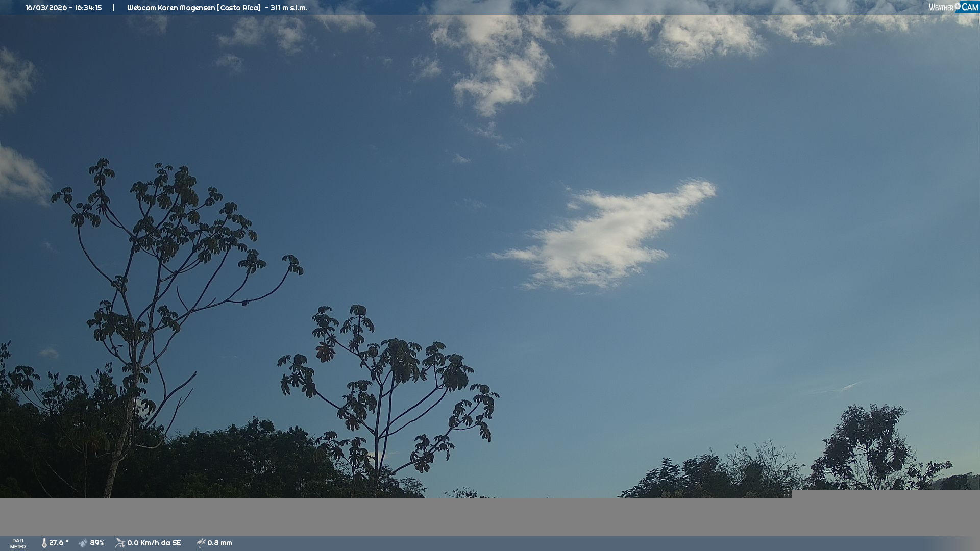Click the vertical separator in the top bar
Image resolution: width=980 pixels, height=551 pixels.
(113, 8)
